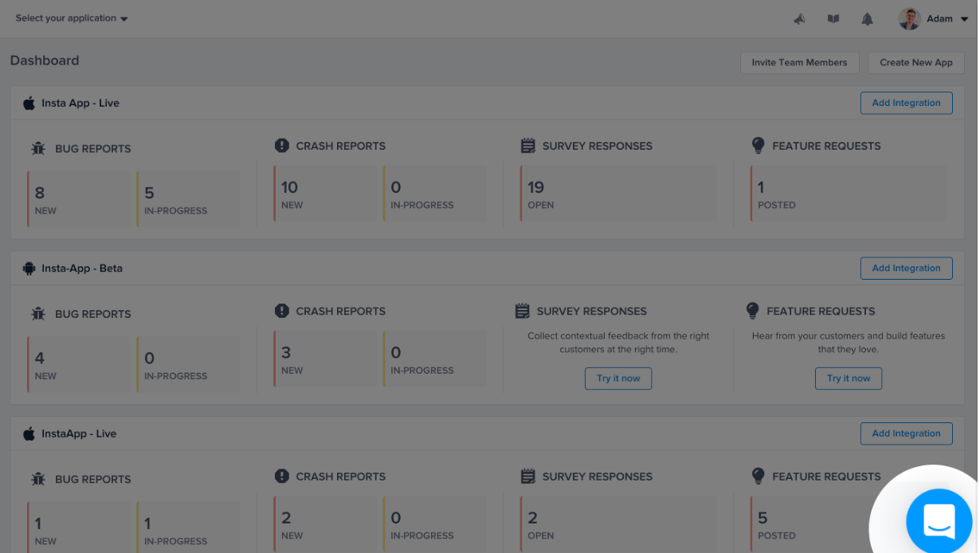The height and width of the screenshot is (553, 980).
Task: Click lightbulb icon in Insta-App - Beta card
Action: pos(752,311)
